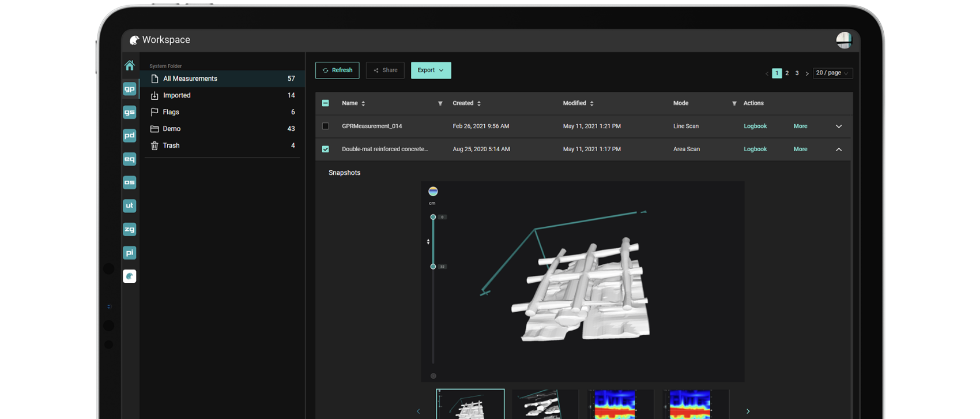
Task: Click the top depth slider handle
Action: tap(433, 217)
